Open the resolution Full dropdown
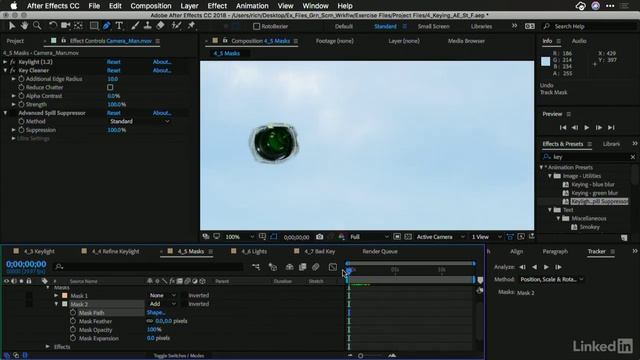Image resolution: width=640 pixels, height=360 pixels. coord(369,237)
